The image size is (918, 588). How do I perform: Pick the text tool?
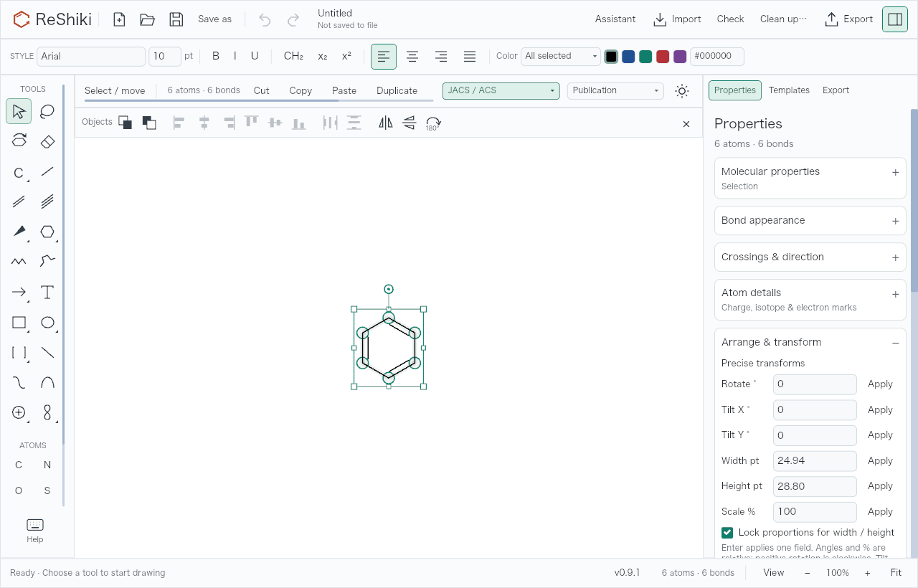pyautogui.click(x=47, y=292)
